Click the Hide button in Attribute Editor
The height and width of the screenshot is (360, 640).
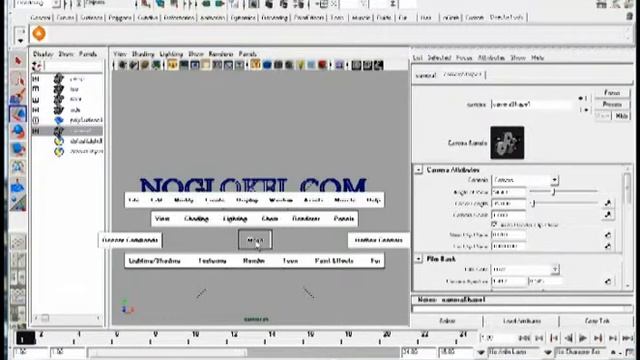pos(622,116)
